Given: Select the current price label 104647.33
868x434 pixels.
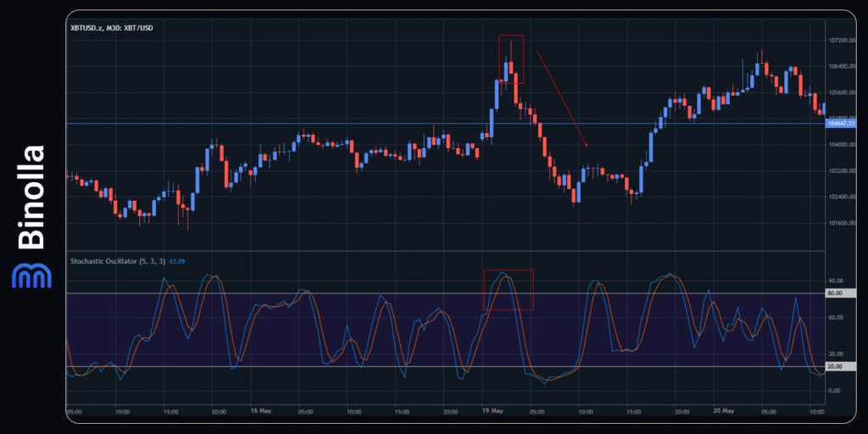Looking at the screenshot, I should point(840,124).
